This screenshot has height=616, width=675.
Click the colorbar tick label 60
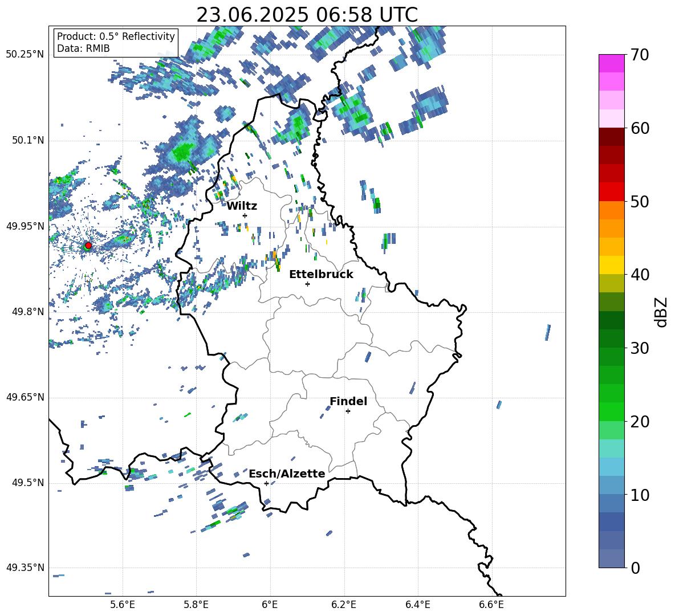[x=640, y=128]
